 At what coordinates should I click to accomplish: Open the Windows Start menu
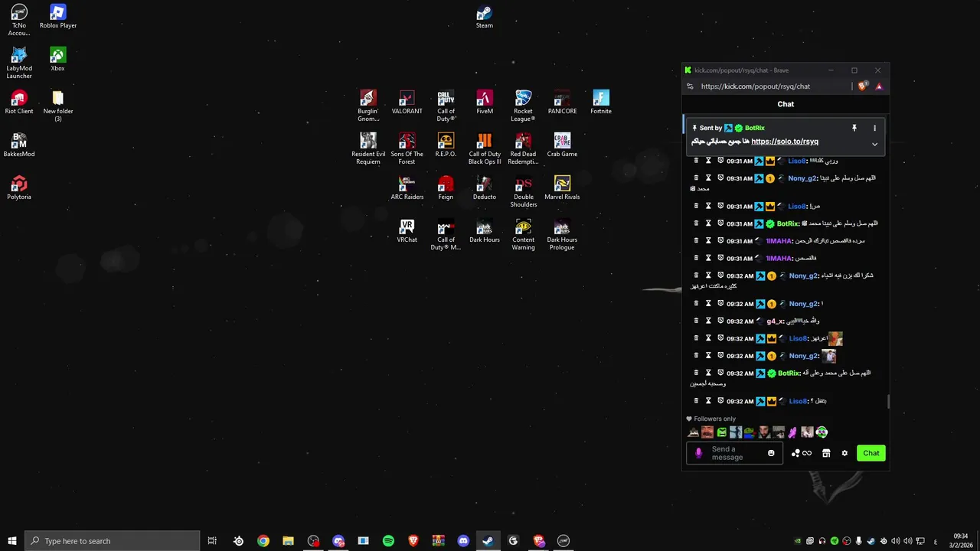point(11,541)
